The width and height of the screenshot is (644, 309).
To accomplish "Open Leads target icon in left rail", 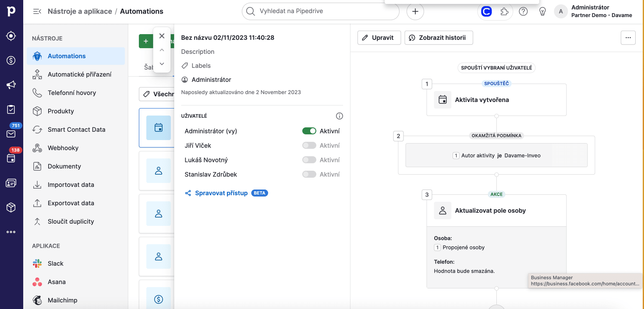I will (11, 36).
